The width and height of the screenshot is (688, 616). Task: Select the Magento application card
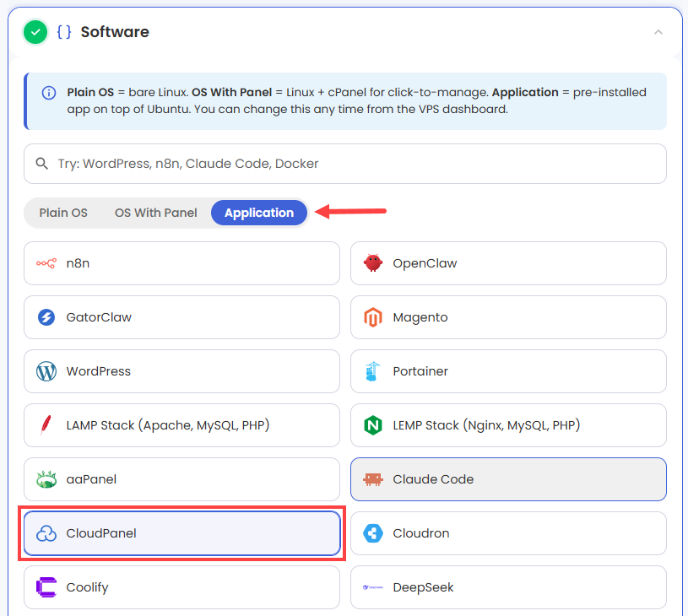pyautogui.click(x=508, y=317)
